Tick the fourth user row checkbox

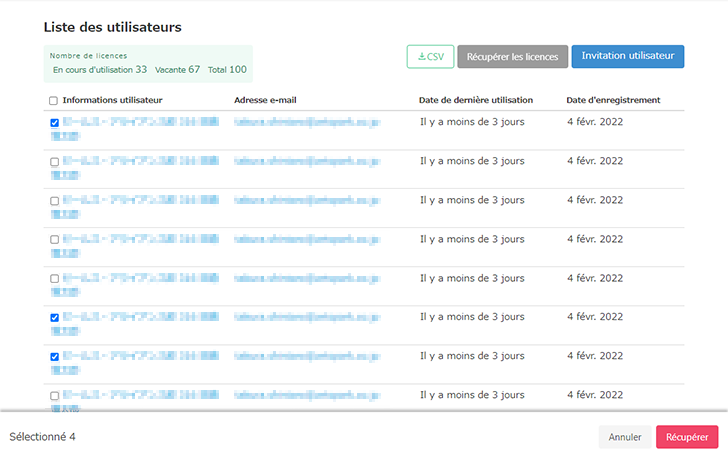[54, 240]
